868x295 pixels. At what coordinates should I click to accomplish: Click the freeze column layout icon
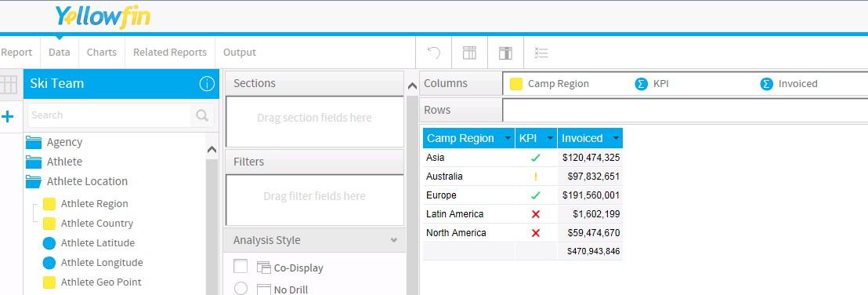pyautogui.click(x=505, y=53)
